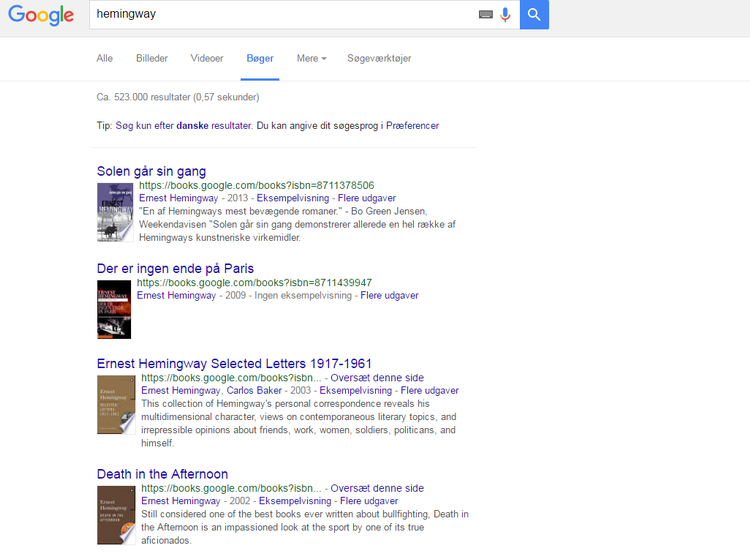
Task: Click Flere udgaver for Selected Letters
Action: pos(430,390)
